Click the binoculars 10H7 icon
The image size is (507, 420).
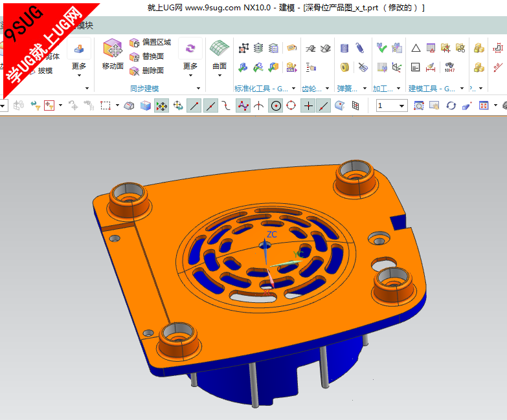(x=449, y=67)
